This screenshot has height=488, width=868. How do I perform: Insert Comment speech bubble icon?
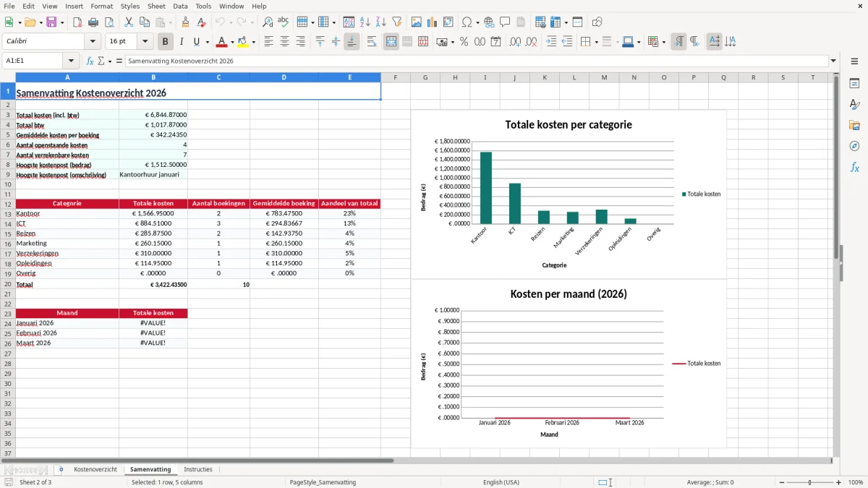coord(505,22)
